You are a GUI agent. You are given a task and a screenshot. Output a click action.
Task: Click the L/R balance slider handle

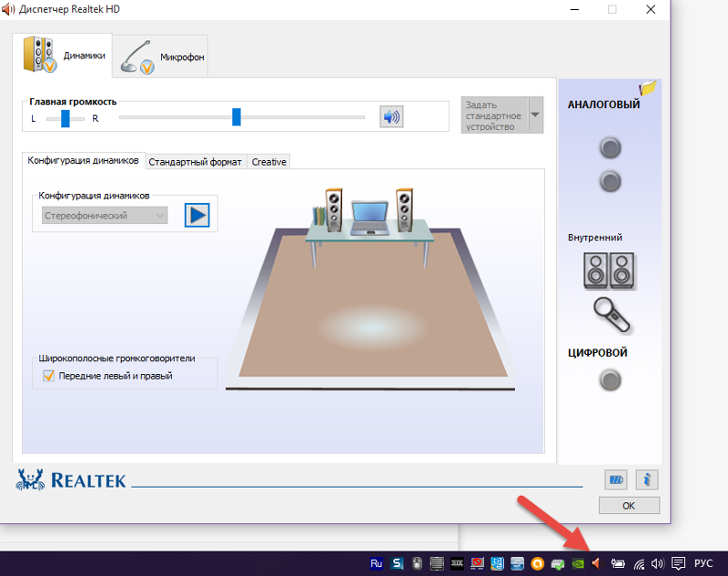coord(66,119)
